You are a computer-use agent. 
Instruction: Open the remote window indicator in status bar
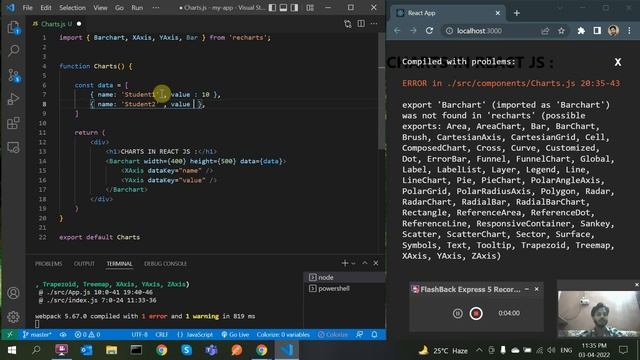[9, 335]
